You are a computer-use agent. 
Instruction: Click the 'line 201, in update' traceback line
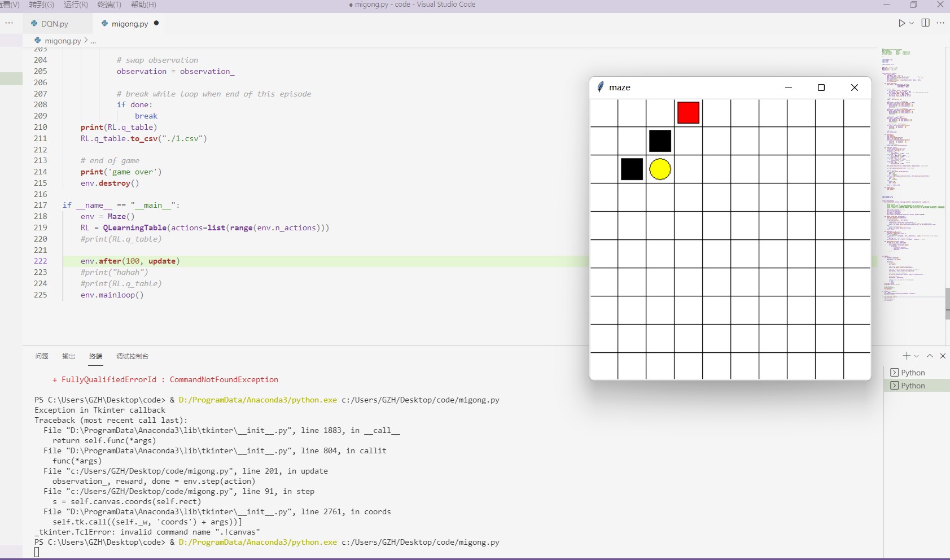pyautogui.click(x=186, y=471)
